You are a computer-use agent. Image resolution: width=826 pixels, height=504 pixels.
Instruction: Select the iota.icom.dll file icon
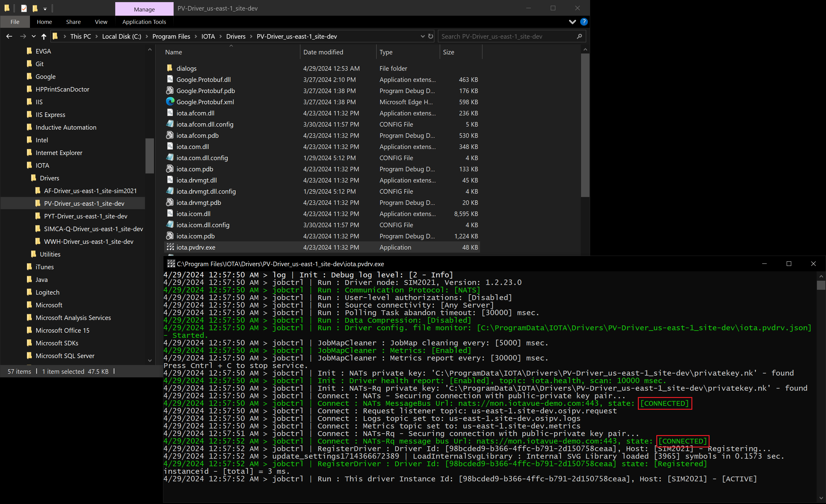(x=170, y=213)
